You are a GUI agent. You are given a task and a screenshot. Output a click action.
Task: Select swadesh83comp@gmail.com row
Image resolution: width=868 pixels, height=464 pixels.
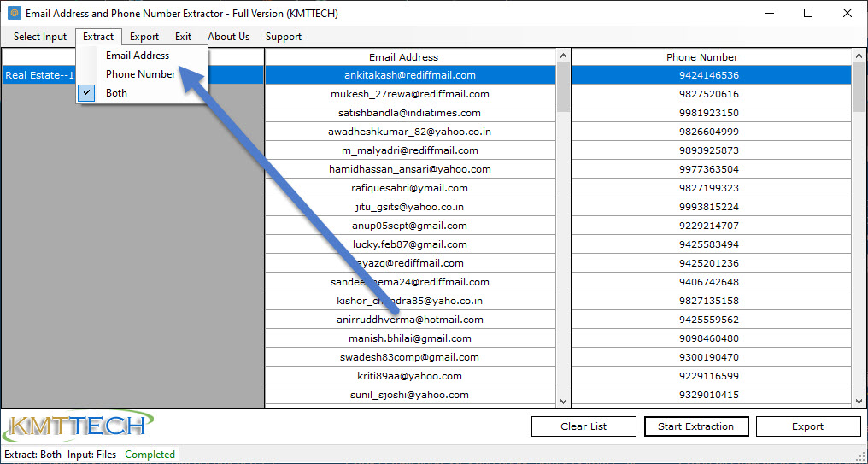[x=410, y=358]
